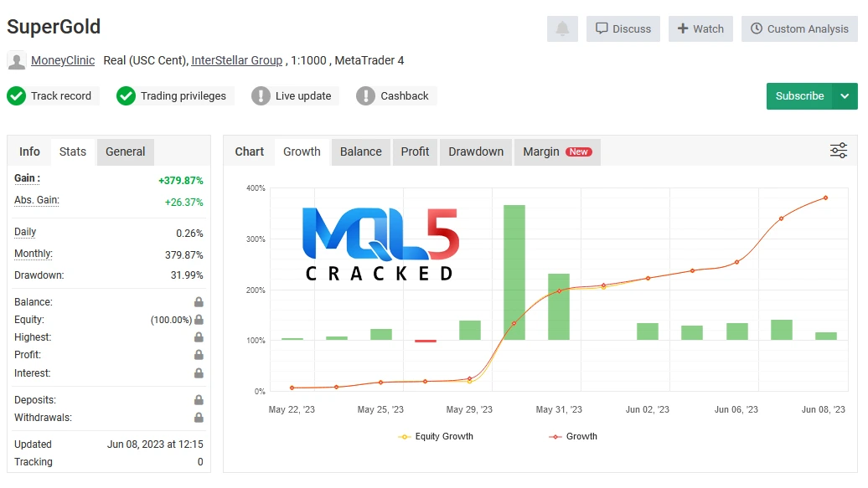This screenshot has height=488, width=868.
Task: Click the +379.87% gain value
Action: pyautogui.click(x=180, y=180)
